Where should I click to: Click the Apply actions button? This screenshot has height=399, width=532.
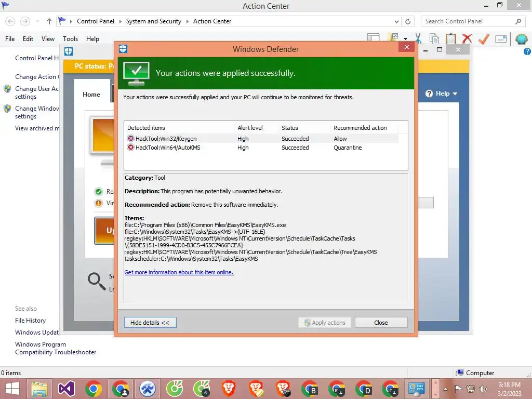coord(324,322)
